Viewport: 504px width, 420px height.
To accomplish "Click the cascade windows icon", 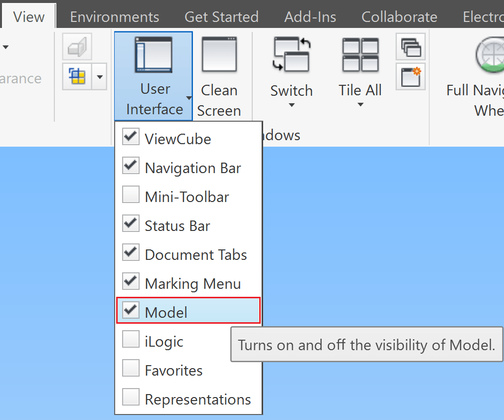I will (411, 46).
